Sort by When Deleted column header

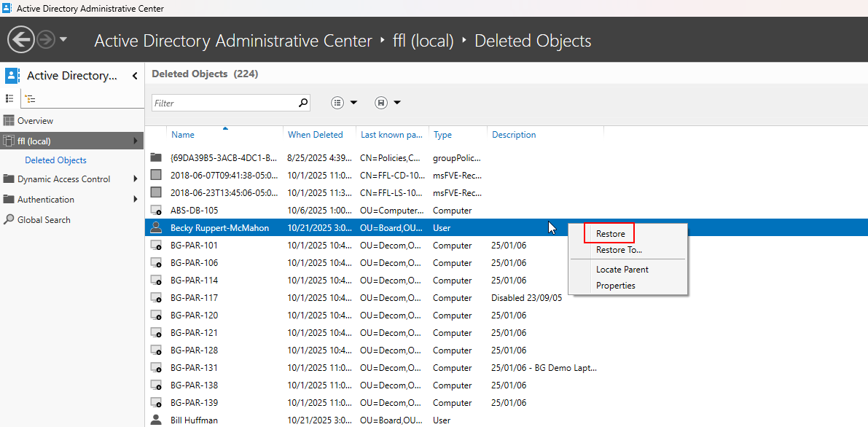(315, 135)
